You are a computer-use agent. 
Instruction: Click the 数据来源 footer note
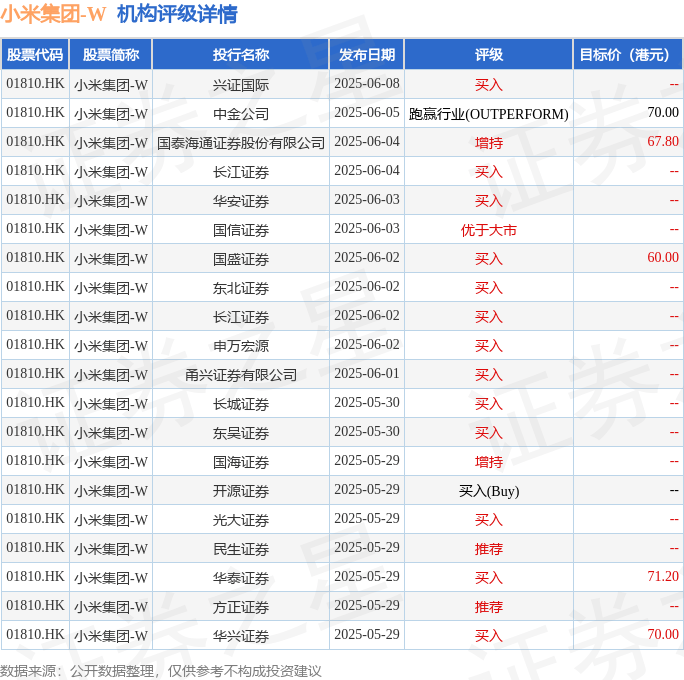(161, 671)
